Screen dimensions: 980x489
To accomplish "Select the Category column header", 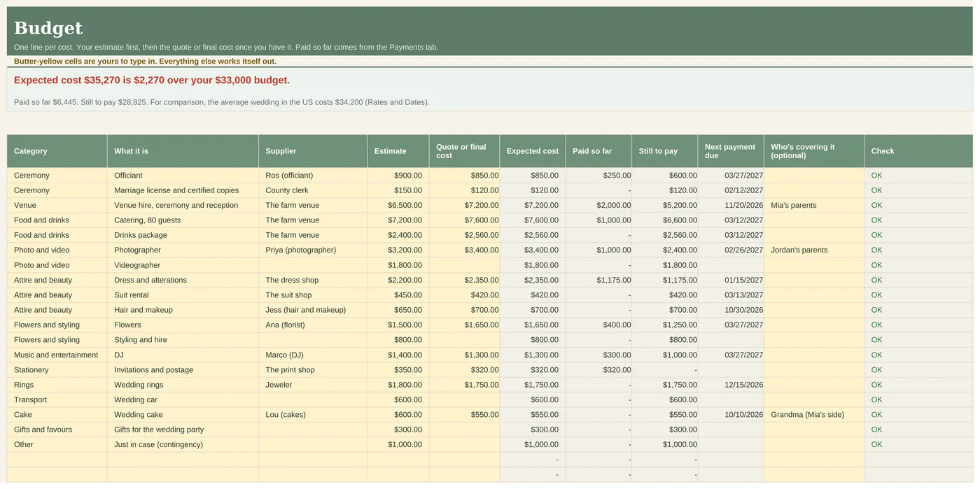I will point(57,151).
